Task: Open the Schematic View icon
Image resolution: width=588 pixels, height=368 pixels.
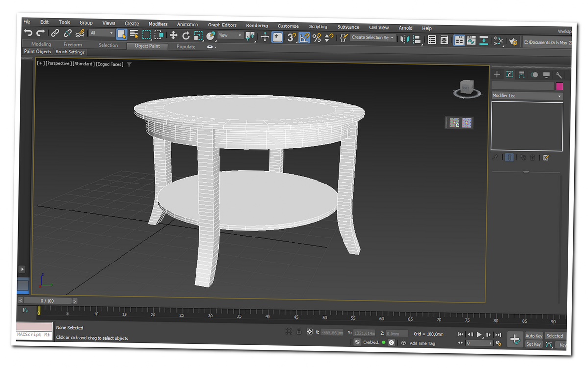Action: [484, 41]
